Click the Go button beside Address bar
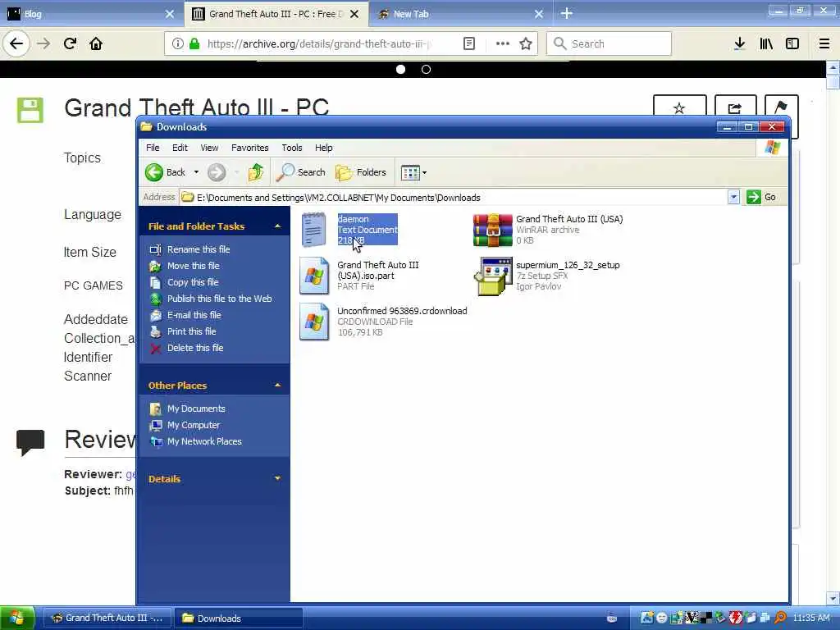The height and width of the screenshot is (630, 840). coord(761,197)
